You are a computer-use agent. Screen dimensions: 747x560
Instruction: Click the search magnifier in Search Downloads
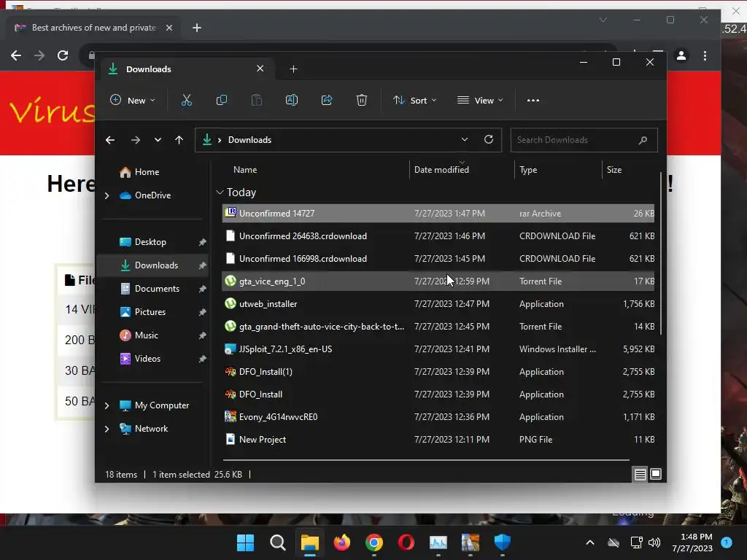(x=643, y=140)
